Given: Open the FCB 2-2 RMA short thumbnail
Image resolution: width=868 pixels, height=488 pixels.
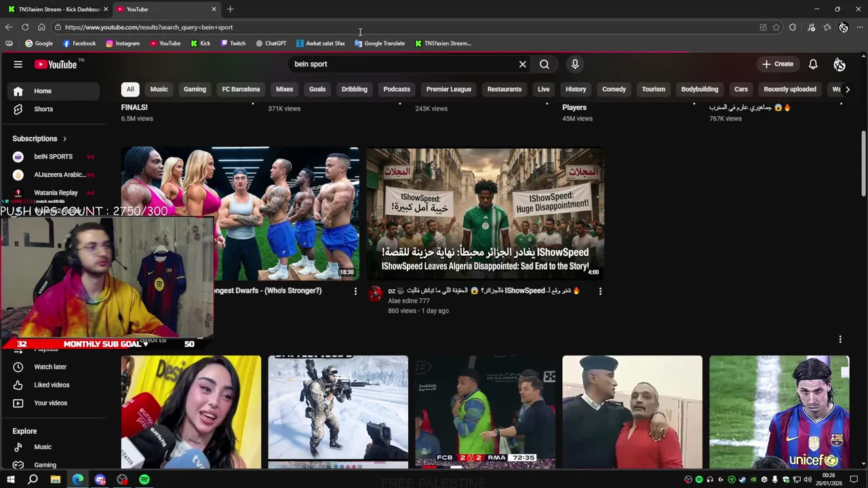Looking at the screenshot, I should 485,412.
